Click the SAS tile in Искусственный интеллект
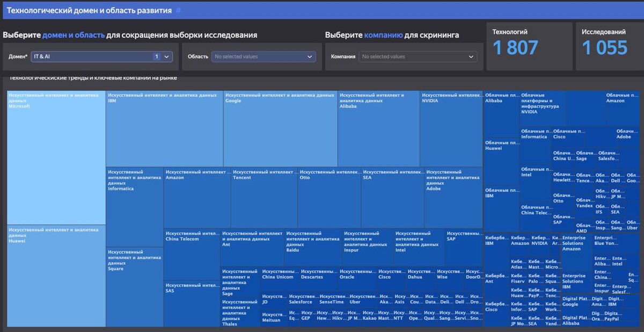Image resolution: width=644 pixels, height=332 pixels. (192, 304)
